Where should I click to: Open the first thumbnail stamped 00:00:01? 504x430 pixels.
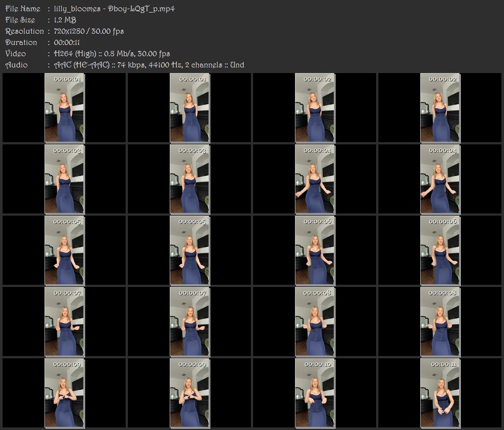pos(64,108)
